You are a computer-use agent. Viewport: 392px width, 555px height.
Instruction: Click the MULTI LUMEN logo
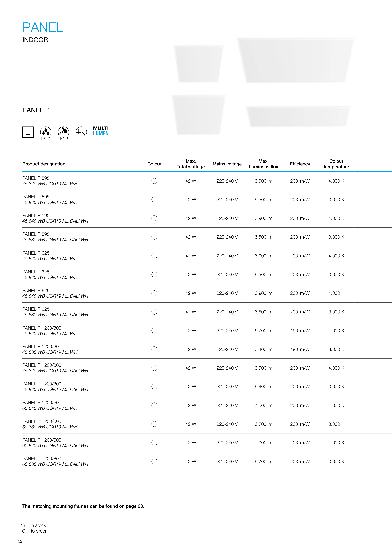[101, 131]
